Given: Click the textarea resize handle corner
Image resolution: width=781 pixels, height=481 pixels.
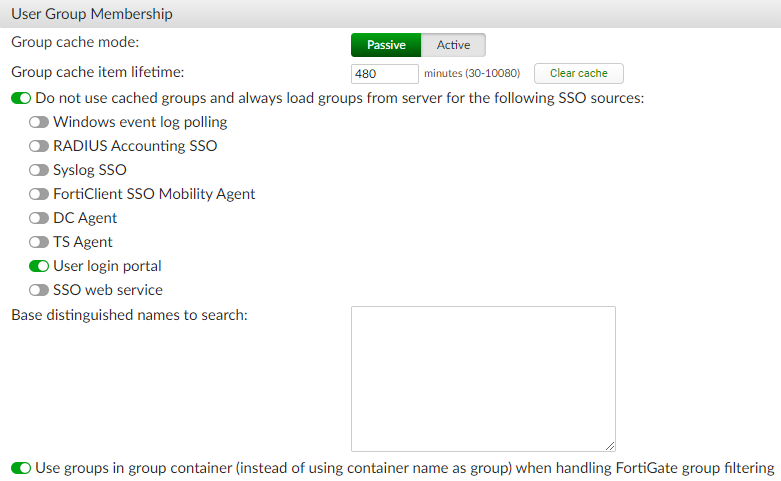Looking at the screenshot, I should point(610,446).
